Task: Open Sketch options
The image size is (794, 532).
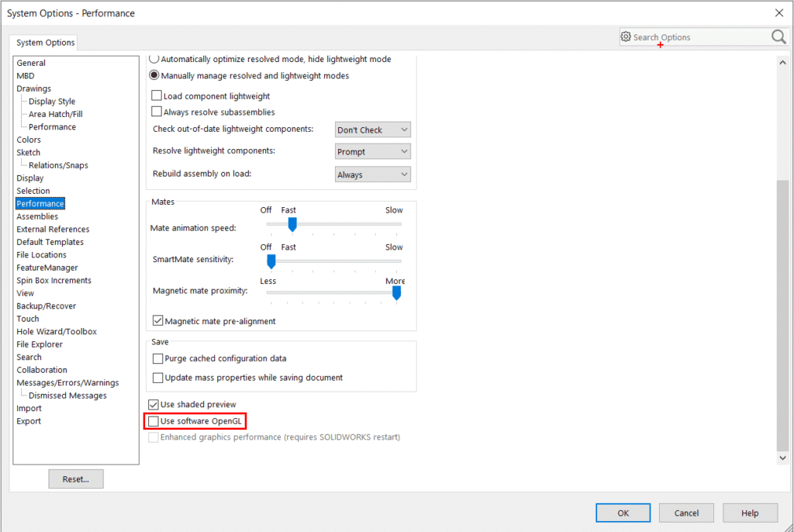Action: click(28, 153)
